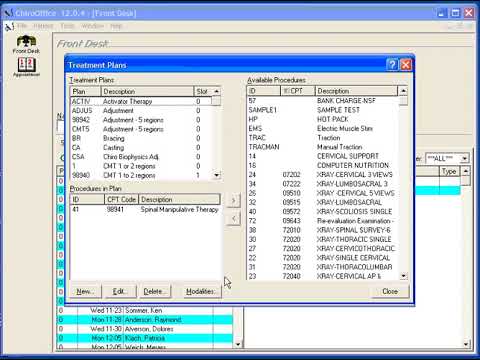The image size is (480, 360).
Task: Click scroll down arrow of Front Desk patient list
Action: coord(238,344)
